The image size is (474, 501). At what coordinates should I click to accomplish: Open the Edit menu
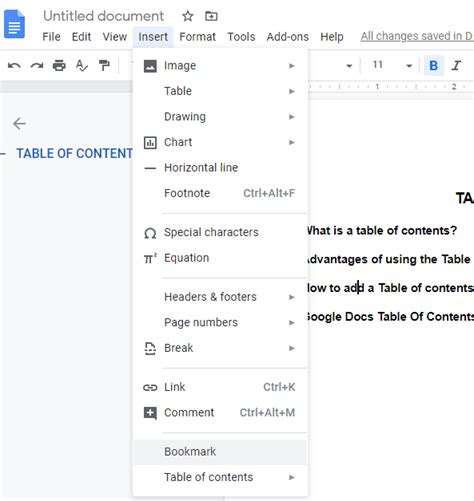click(81, 37)
